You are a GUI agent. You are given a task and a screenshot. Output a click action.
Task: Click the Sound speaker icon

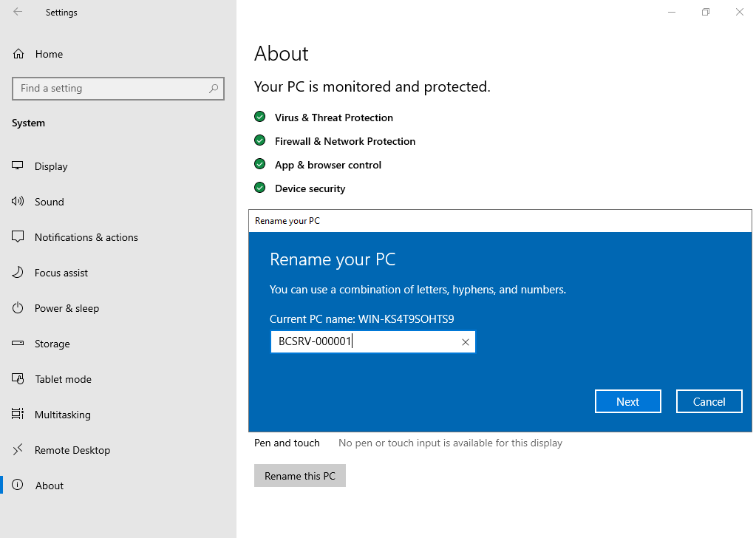point(17,202)
